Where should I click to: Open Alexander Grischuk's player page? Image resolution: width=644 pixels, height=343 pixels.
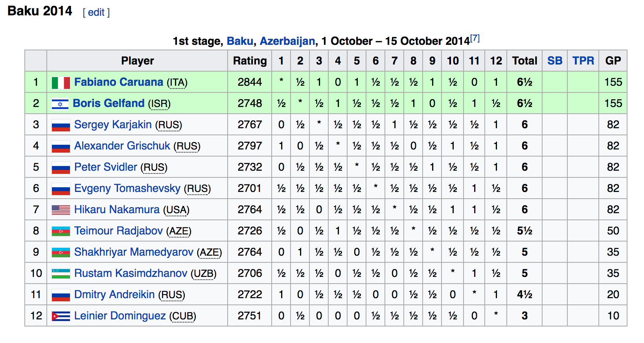(122, 146)
